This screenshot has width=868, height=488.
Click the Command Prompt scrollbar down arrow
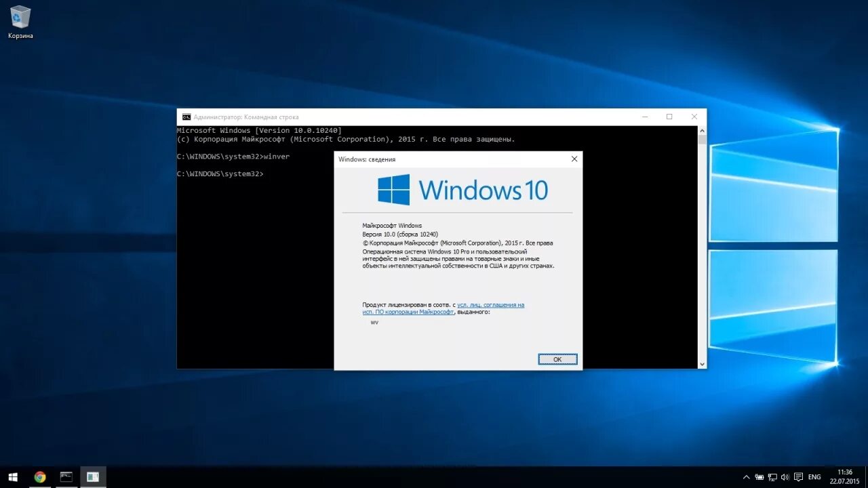click(702, 364)
